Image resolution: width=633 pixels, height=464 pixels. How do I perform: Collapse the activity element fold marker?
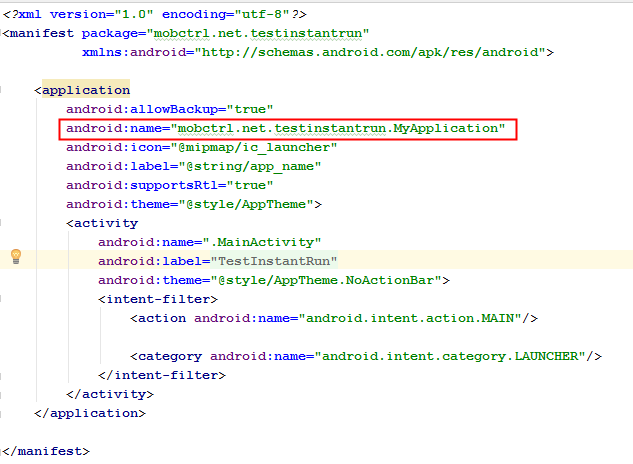pos(1,223)
